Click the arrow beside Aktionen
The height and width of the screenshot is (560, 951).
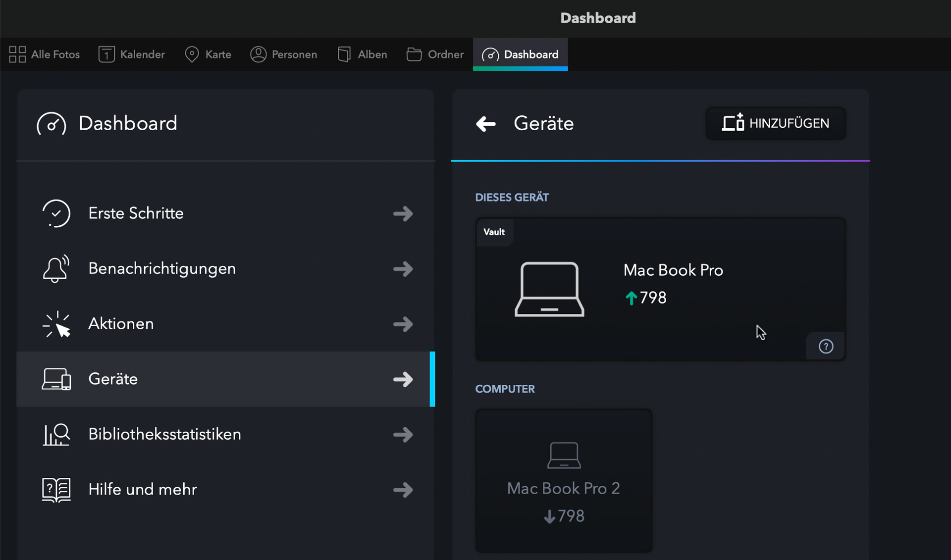tap(403, 324)
